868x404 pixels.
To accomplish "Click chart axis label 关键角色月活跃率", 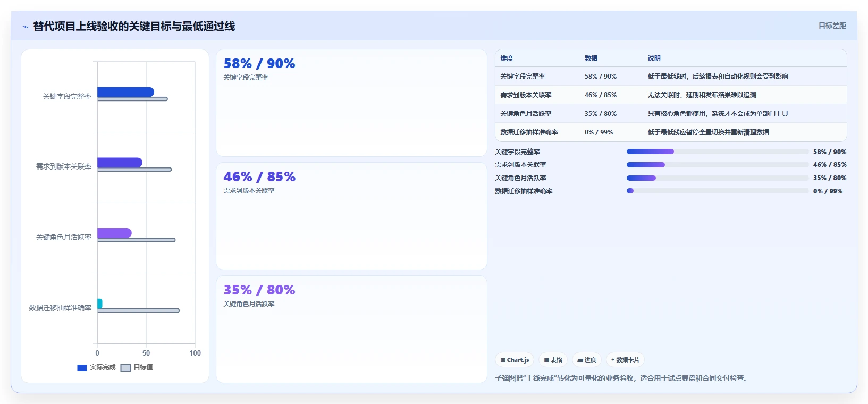I will coord(64,237).
